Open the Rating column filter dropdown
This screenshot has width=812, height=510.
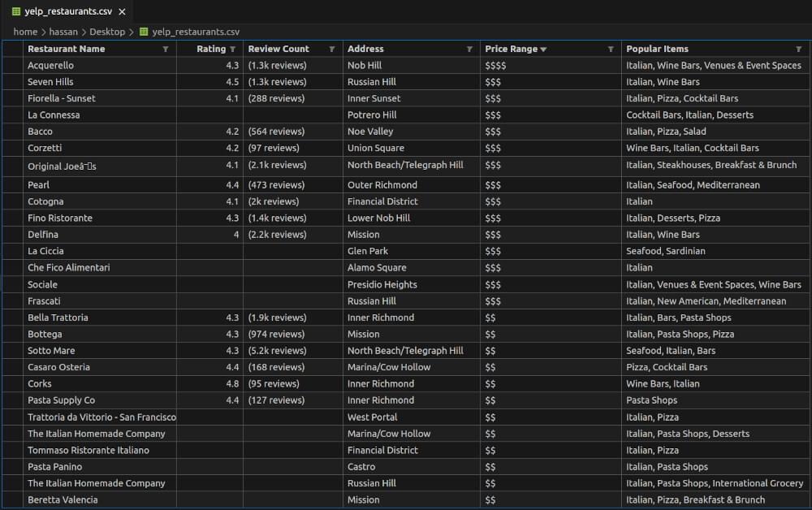[231, 49]
